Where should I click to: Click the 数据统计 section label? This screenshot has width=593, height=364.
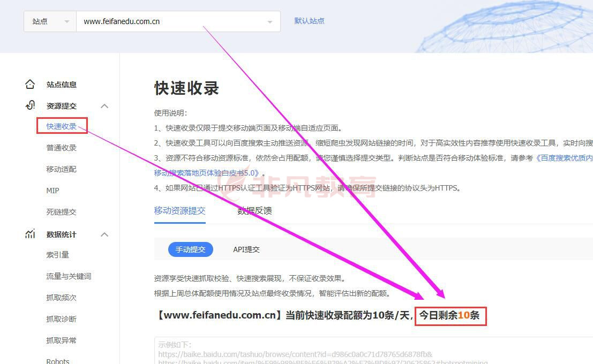(61, 234)
